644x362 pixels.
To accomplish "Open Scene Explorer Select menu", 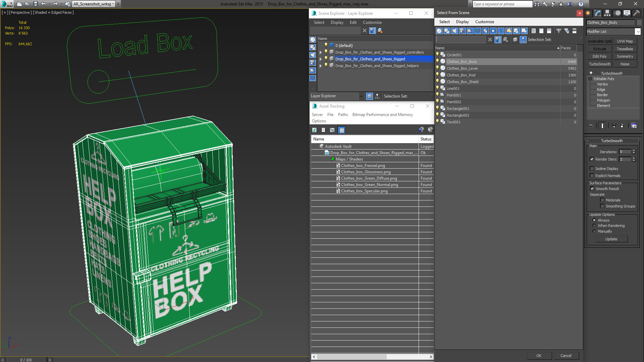I will pyautogui.click(x=319, y=22).
